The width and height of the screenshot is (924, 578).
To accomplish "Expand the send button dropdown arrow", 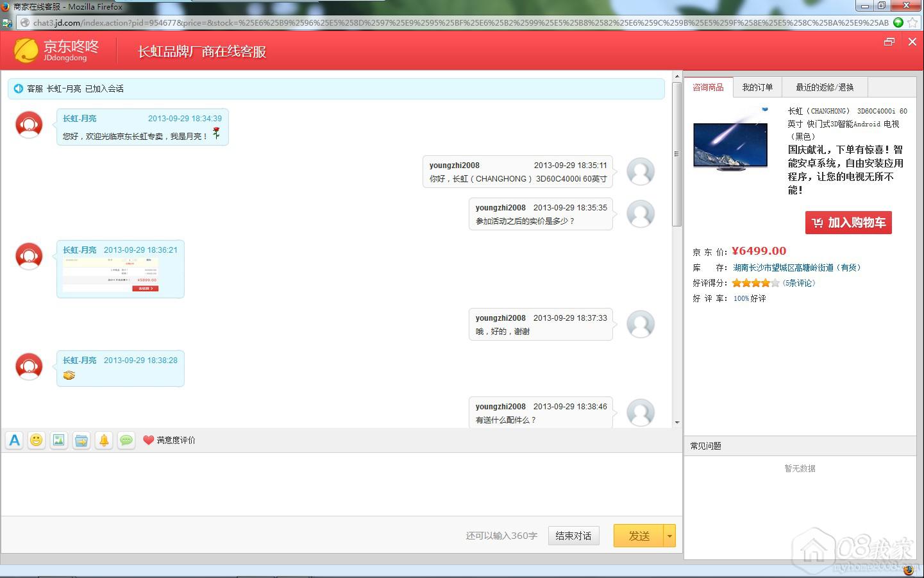I will click(x=669, y=536).
